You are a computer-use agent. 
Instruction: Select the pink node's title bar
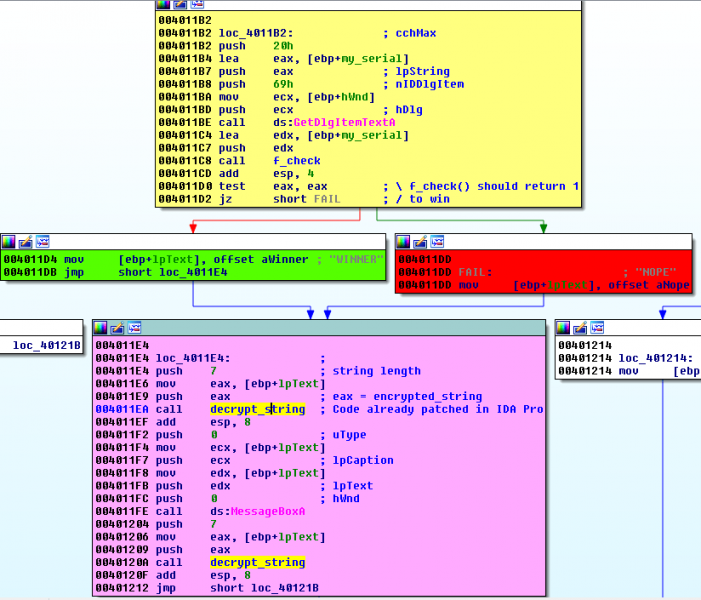pyautogui.click(x=319, y=328)
